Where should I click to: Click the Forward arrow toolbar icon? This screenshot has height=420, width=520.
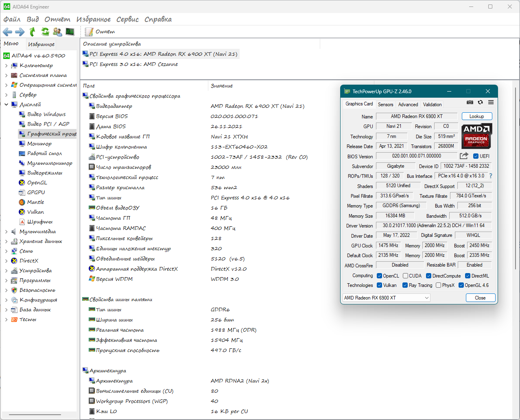(x=20, y=32)
